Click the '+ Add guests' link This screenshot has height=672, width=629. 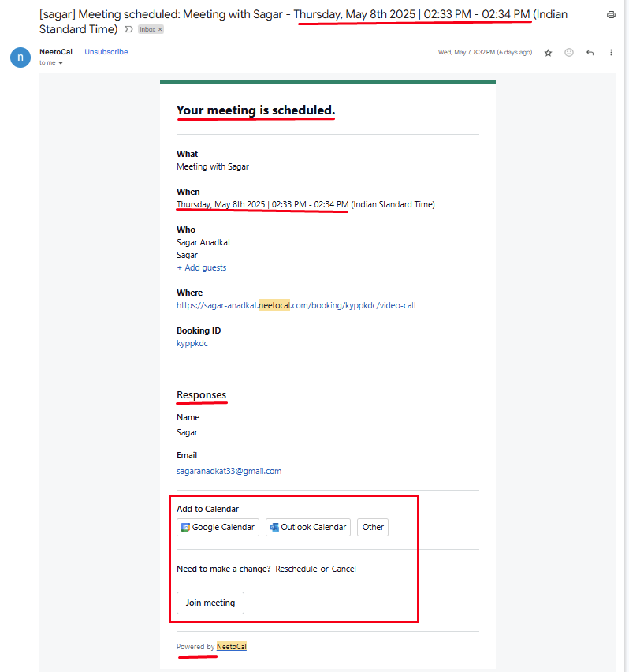[x=201, y=267]
